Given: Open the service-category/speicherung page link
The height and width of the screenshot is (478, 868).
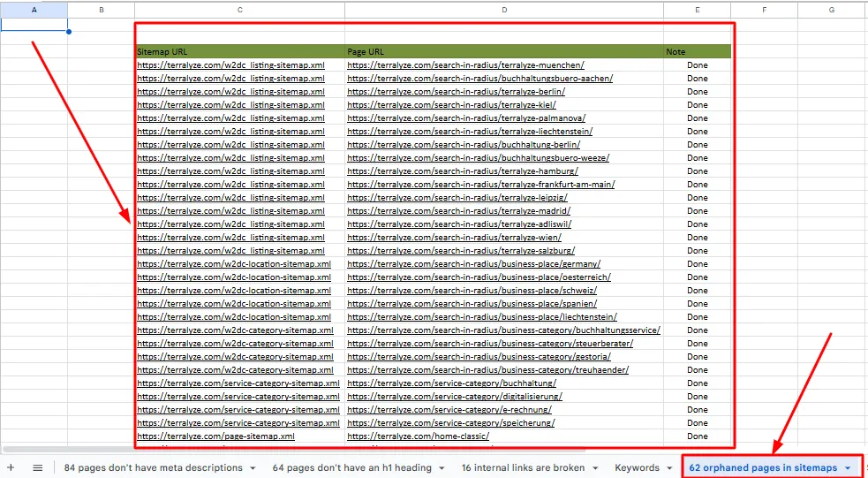Looking at the screenshot, I should (451, 424).
